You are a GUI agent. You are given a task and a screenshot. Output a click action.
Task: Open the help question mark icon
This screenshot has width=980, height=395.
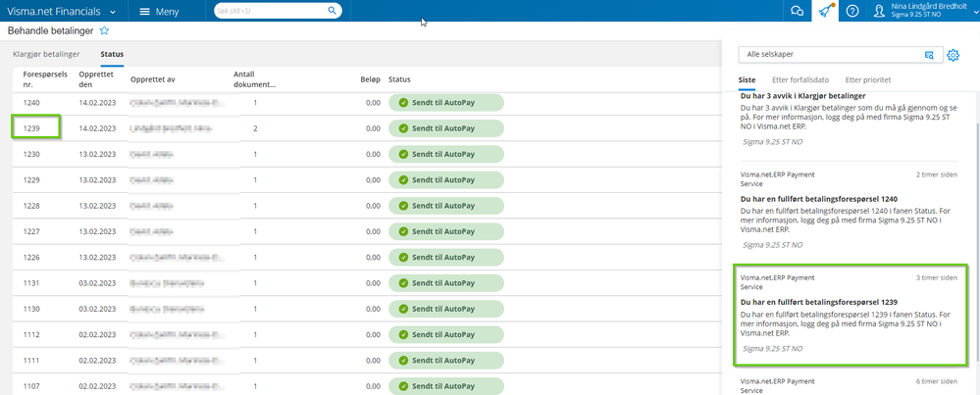tap(852, 11)
